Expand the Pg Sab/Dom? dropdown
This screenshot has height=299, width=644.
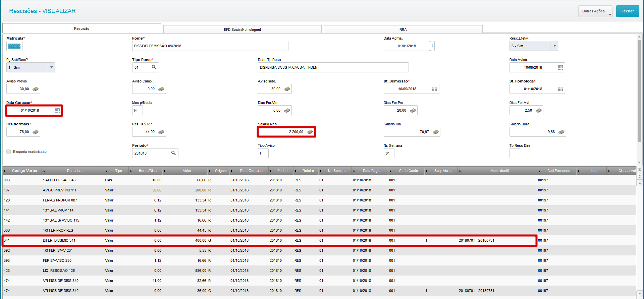pos(51,67)
